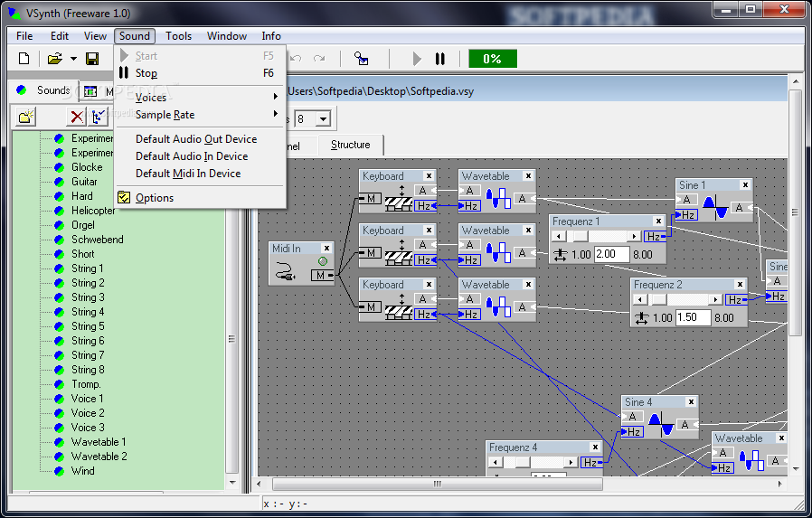Select the Wind sound
Viewport: 812px width, 518px height.
(83, 471)
